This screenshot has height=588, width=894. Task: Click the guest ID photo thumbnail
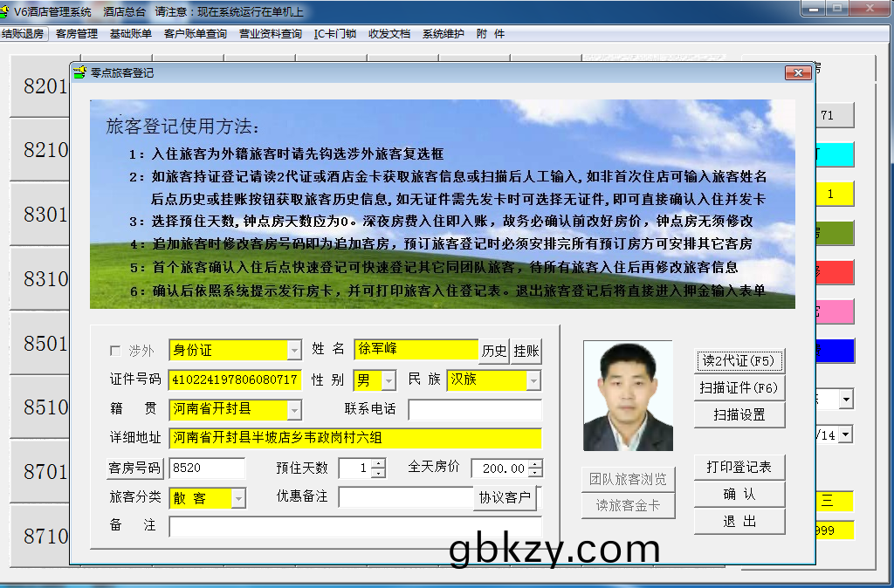point(628,395)
